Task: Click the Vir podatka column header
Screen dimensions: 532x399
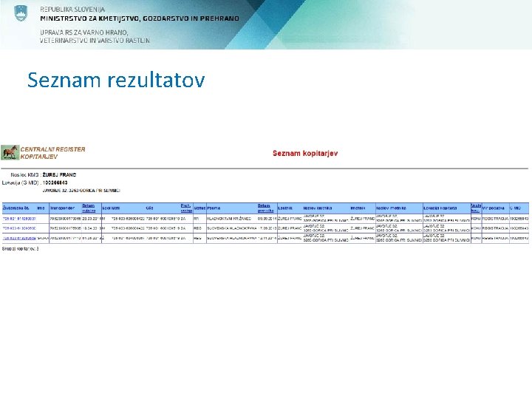Action: click(x=494, y=208)
